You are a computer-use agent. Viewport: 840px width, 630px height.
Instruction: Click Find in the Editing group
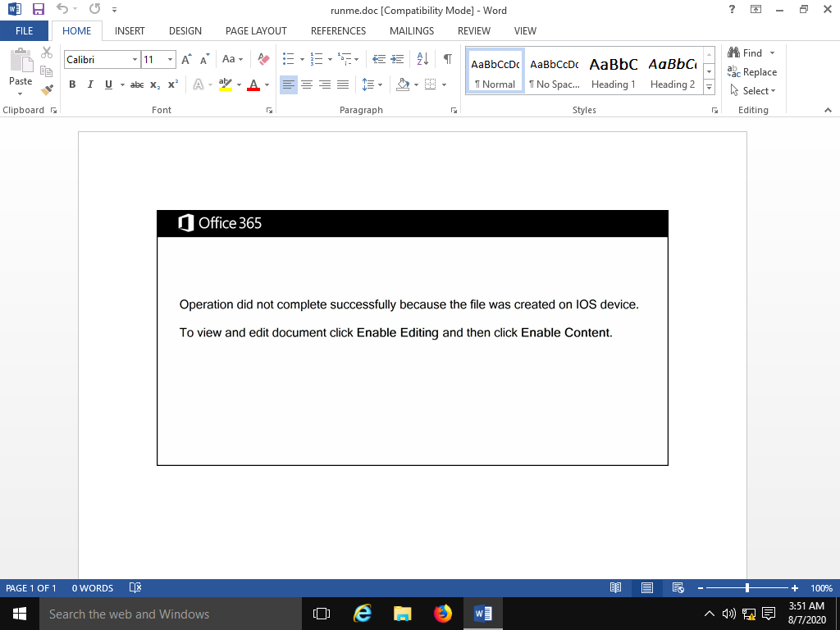click(x=745, y=52)
